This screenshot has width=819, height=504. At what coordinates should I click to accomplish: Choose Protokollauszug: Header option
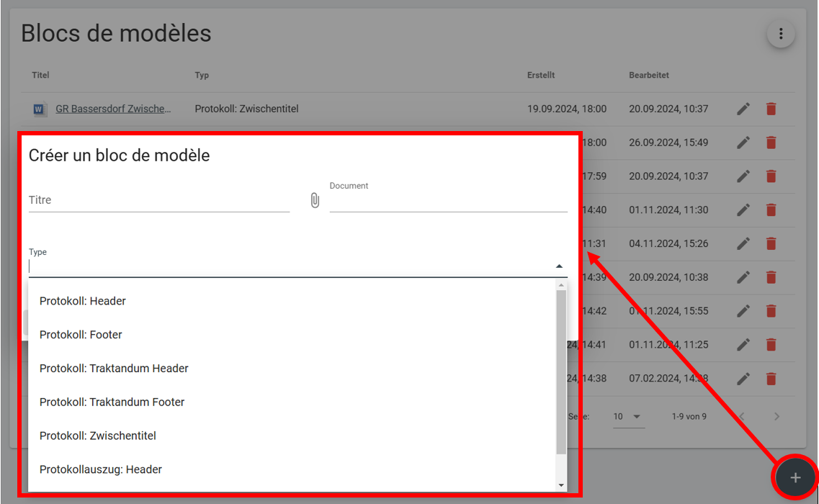coord(101,469)
